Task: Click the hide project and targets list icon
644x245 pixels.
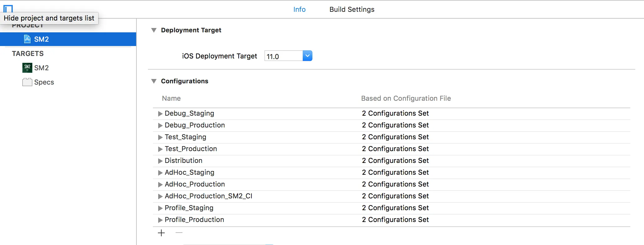Action: pyautogui.click(x=8, y=8)
